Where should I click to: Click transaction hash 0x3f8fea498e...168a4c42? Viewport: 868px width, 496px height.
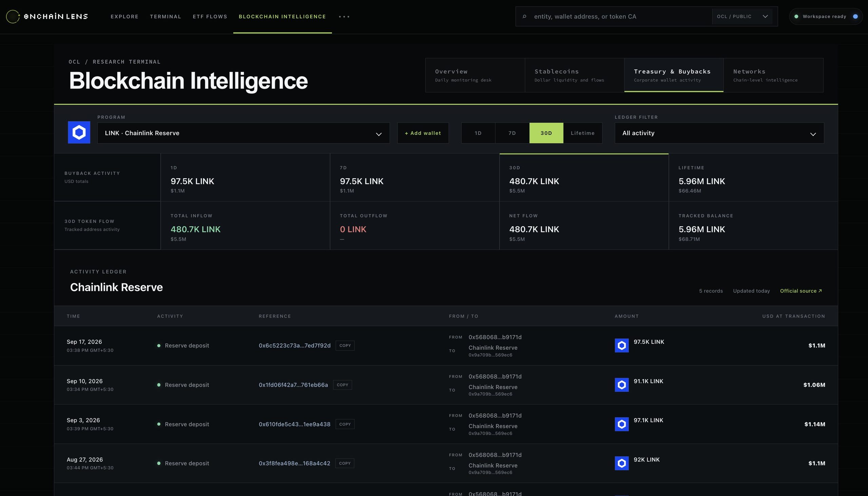(x=294, y=463)
